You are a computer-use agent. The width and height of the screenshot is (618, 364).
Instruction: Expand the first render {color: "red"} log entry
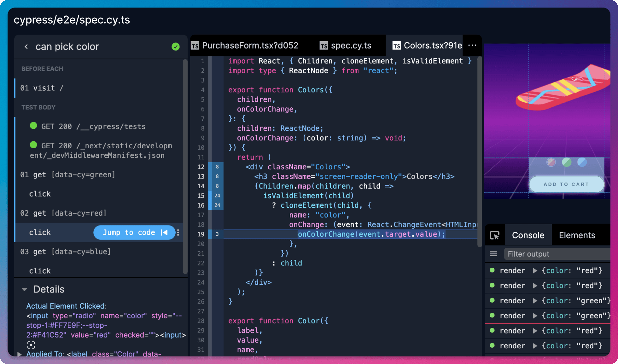(535, 270)
